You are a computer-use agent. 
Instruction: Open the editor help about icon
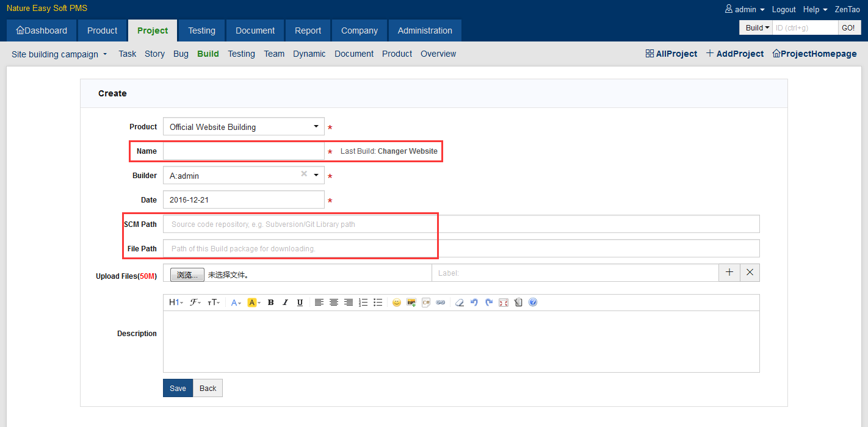(x=533, y=303)
